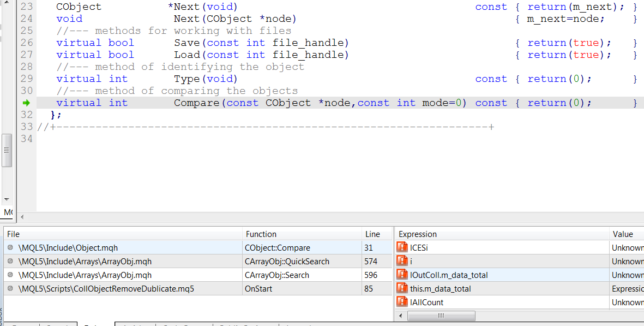Click the error icon beside this.m_data_total
Viewport: 644px width, 326px height.
pos(402,288)
